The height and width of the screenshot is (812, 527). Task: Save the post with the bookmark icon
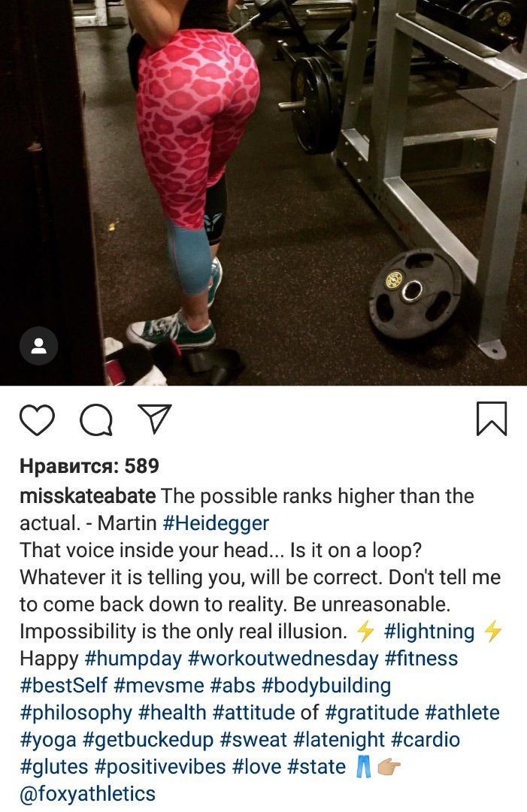pyautogui.click(x=491, y=419)
